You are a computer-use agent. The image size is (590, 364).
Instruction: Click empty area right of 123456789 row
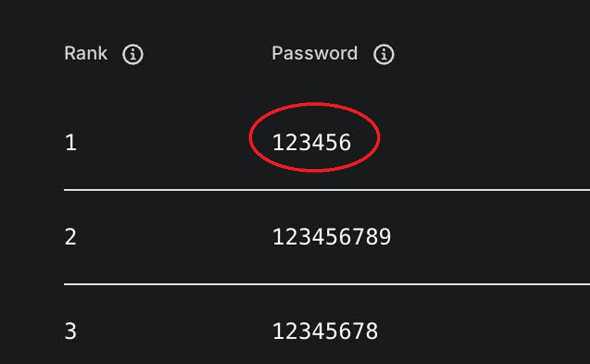489,237
